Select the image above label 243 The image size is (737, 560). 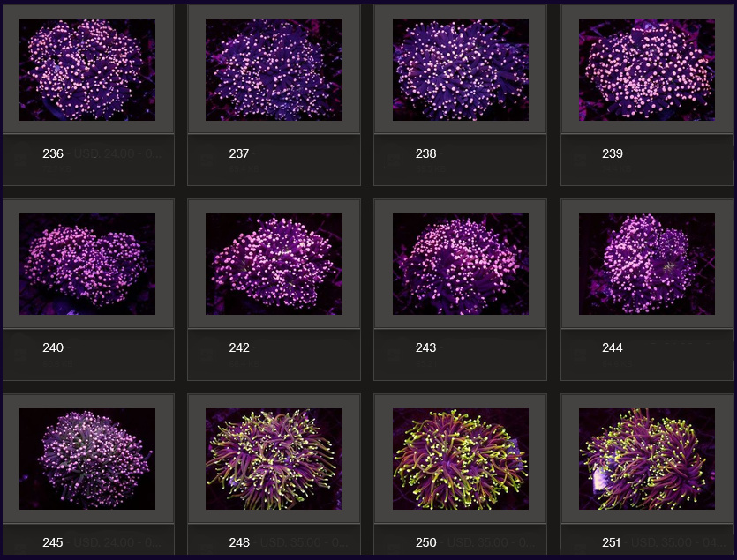pyautogui.click(x=461, y=264)
